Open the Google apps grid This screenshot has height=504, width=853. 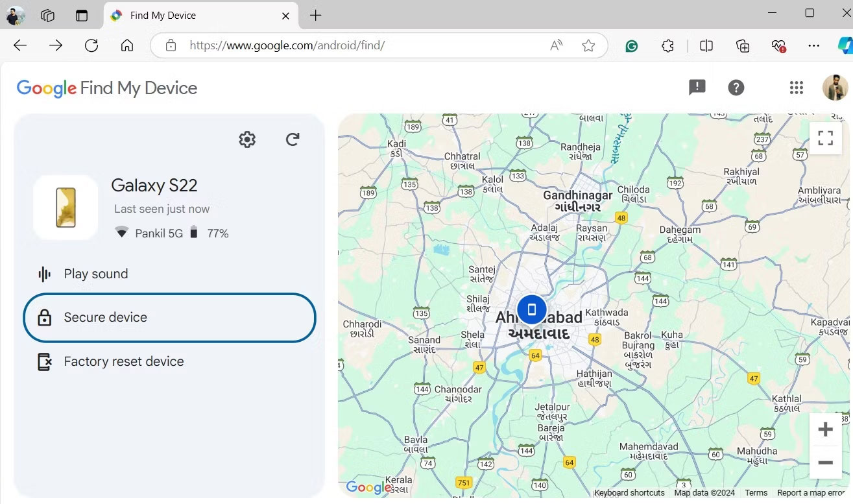pos(796,88)
